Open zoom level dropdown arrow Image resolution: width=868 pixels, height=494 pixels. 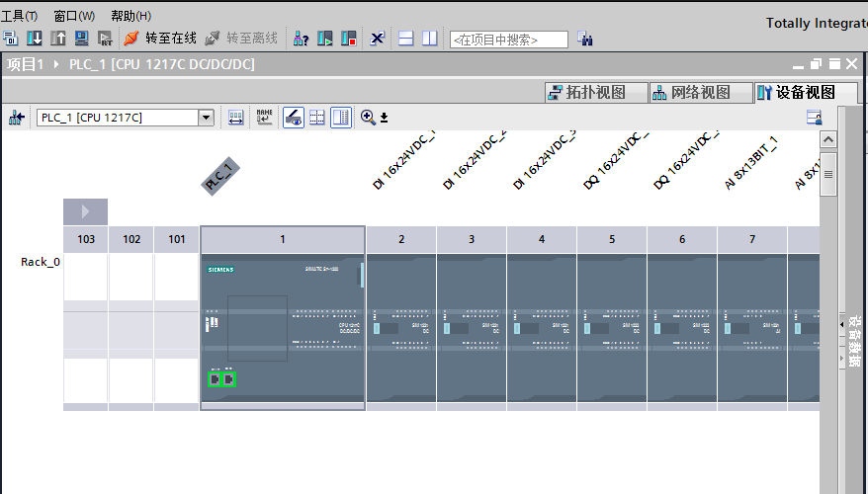(385, 118)
